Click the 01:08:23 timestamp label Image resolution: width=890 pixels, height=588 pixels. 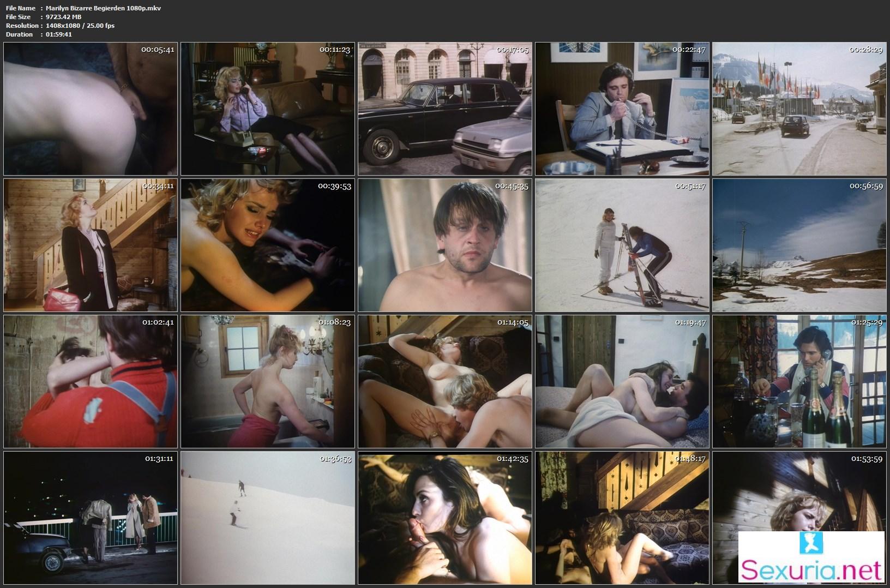point(335,322)
